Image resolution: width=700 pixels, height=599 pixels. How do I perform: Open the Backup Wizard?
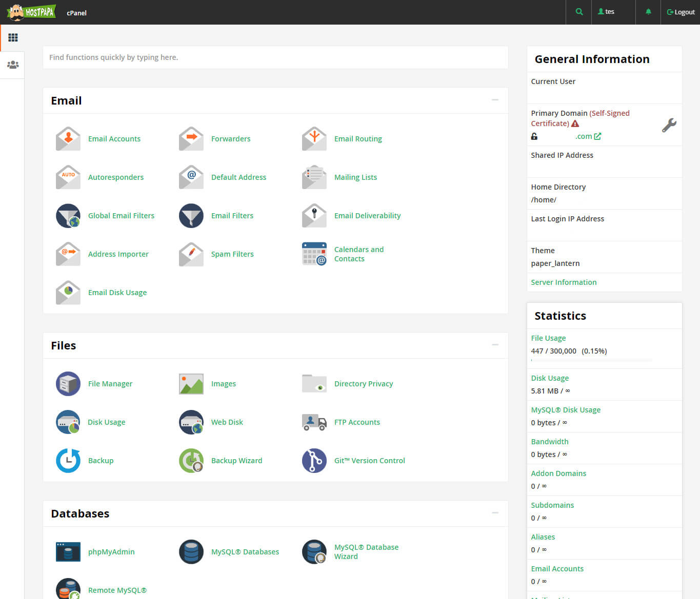[236, 460]
